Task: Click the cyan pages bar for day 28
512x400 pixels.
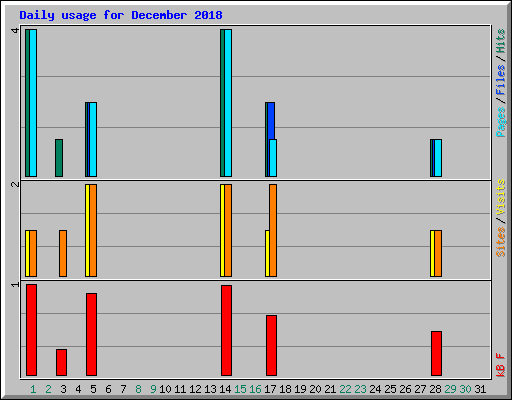Action: click(438, 158)
